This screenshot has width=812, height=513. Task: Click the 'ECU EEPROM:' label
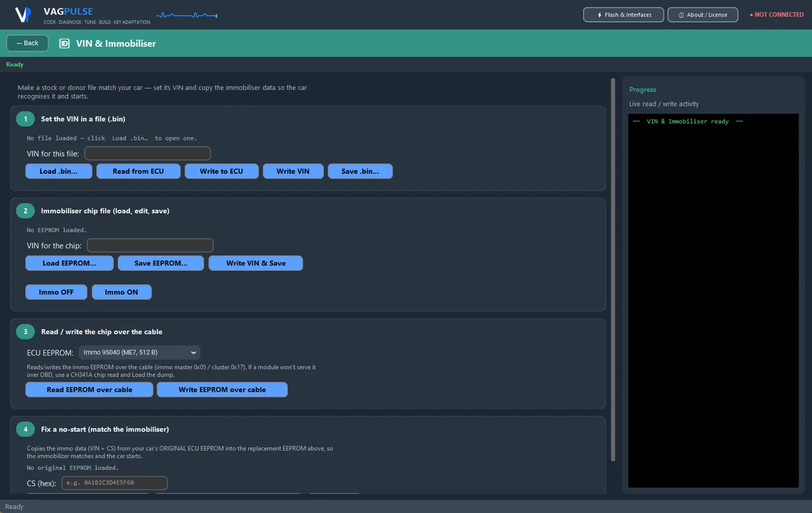(x=50, y=352)
